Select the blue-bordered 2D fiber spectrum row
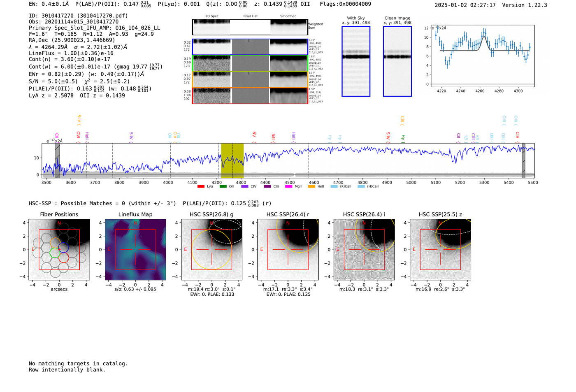 (250, 47)
